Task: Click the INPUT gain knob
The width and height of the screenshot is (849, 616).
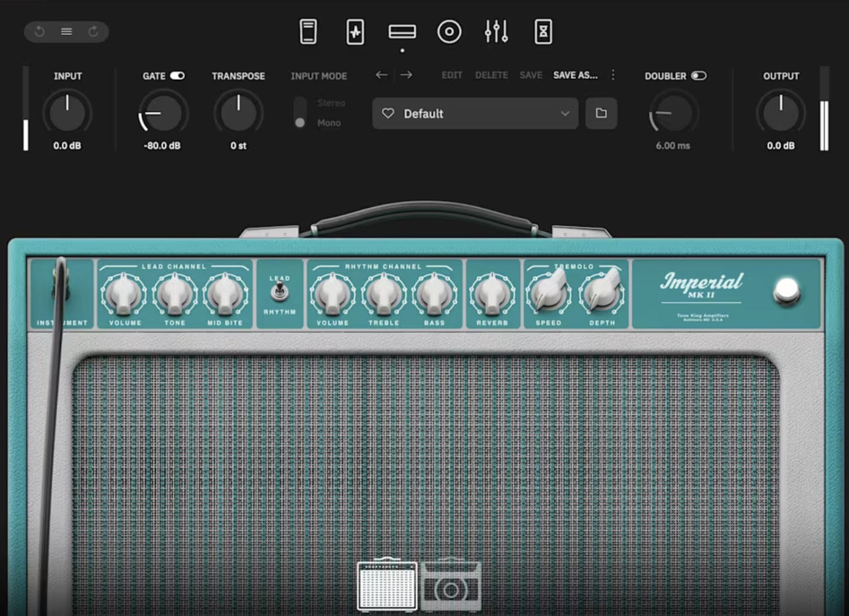Action: (67, 112)
